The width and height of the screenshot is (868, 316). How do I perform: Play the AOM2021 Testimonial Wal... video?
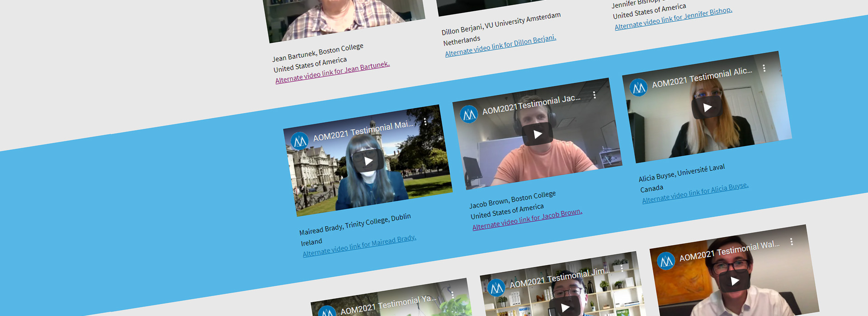click(735, 281)
